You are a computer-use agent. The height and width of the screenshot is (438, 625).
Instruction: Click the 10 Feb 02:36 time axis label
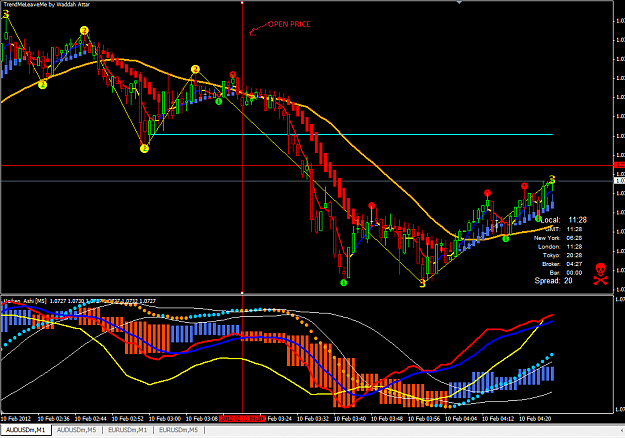(x=53, y=419)
